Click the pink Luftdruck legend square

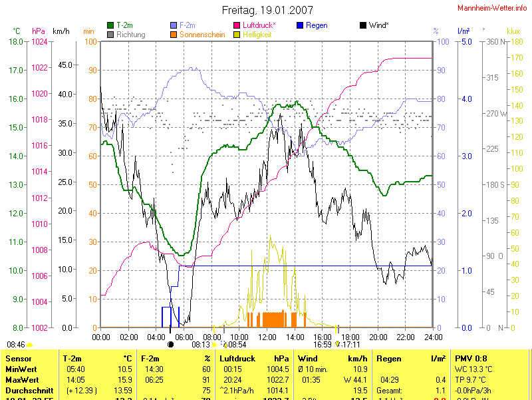[236, 26]
